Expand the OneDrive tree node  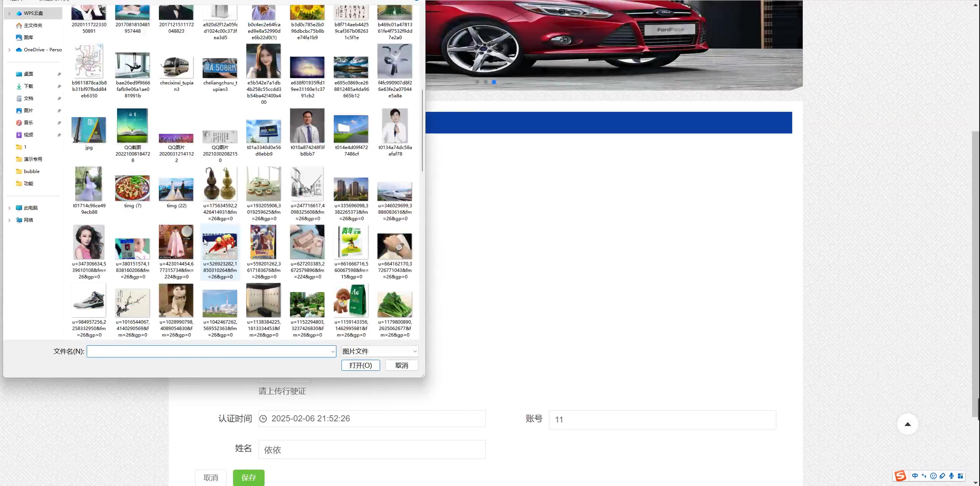tap(10, 50)
